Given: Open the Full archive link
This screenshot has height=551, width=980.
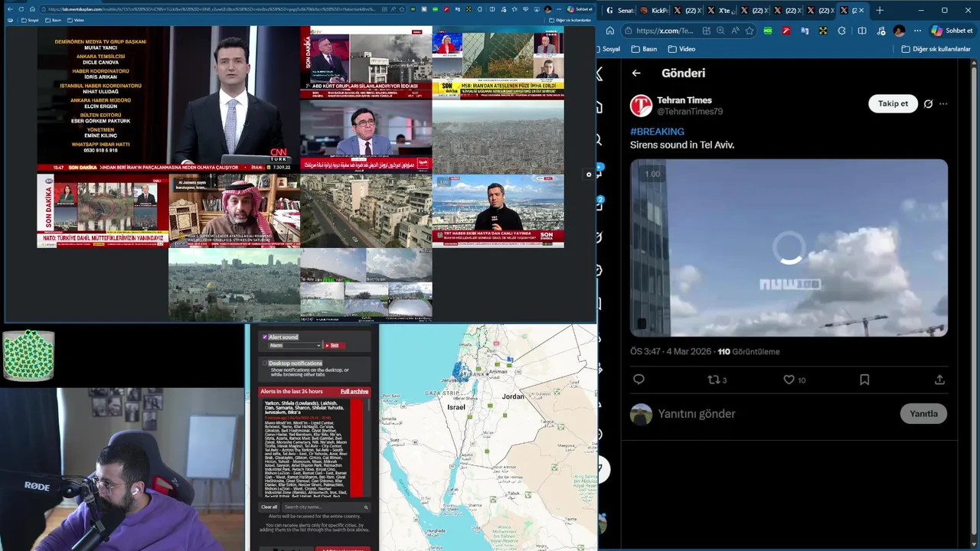Looking at the screenshot, I should (354, 391).
